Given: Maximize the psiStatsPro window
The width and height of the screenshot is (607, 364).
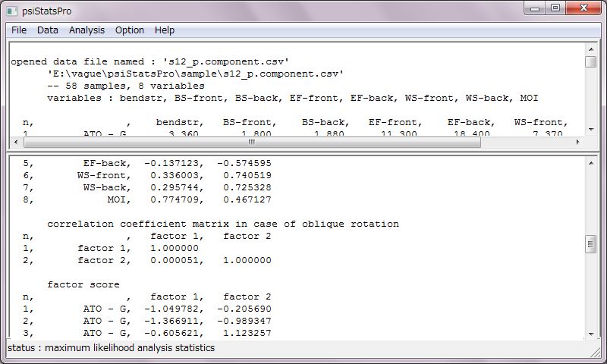Looking at the screenshot, I should (x=555, y=8).
